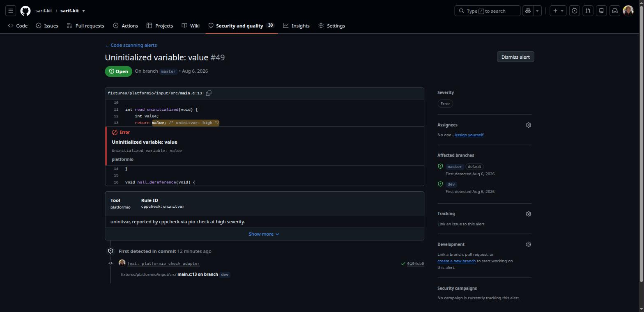Go back to Code scanning alerts
The image size is (644, 312).
coord(131,45)
